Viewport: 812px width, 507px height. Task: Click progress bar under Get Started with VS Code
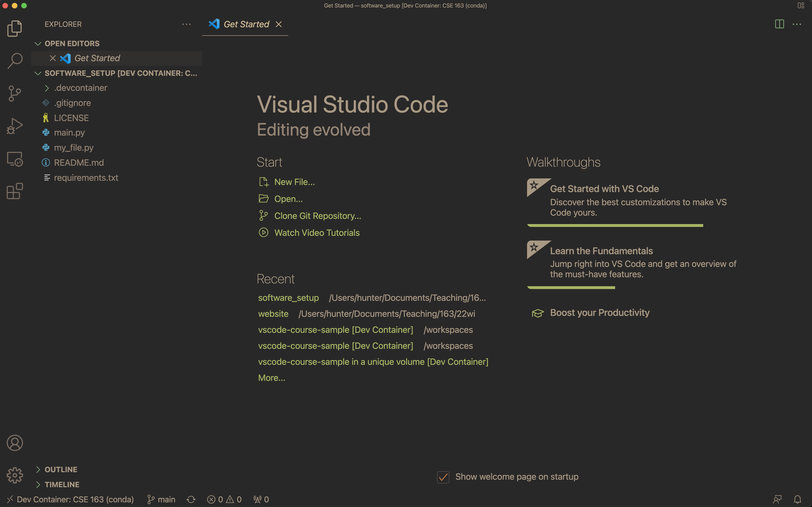(615, 225)
